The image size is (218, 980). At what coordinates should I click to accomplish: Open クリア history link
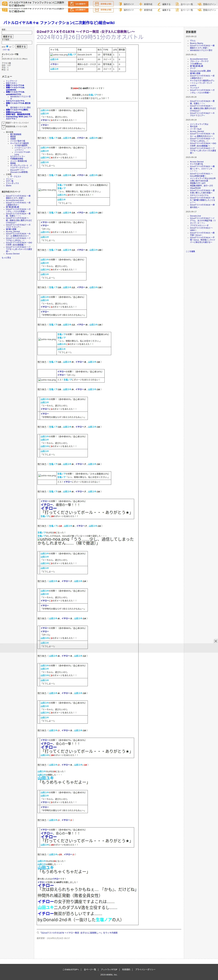(x=193, y=68)
